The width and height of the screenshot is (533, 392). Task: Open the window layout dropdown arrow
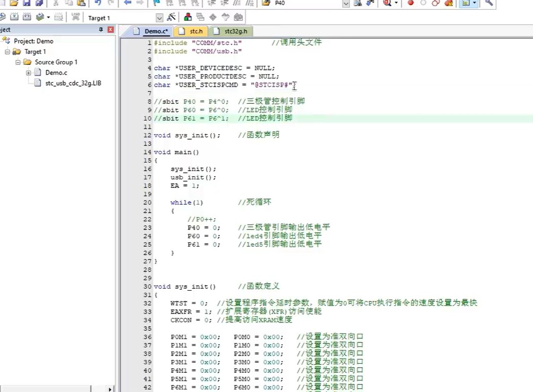pyautogui.click(x=475, y=3)
